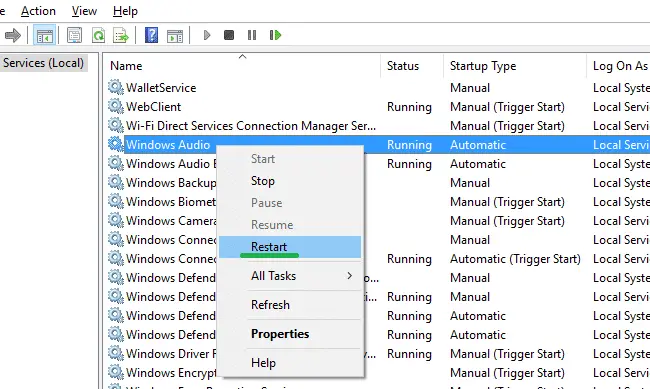This screenshot has width=650, height=389.
Task: Click the Stop Service square icon
Action: coord(229,35)
